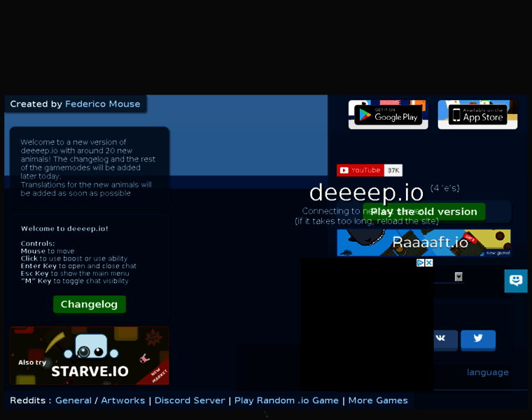Click the deeeep.io title logo
The width and height of the screenshot is (532, 420).
[366, 192]
